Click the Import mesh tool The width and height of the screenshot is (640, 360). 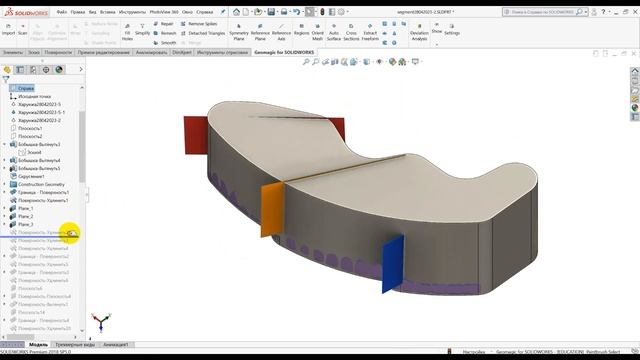pos(8,29)
